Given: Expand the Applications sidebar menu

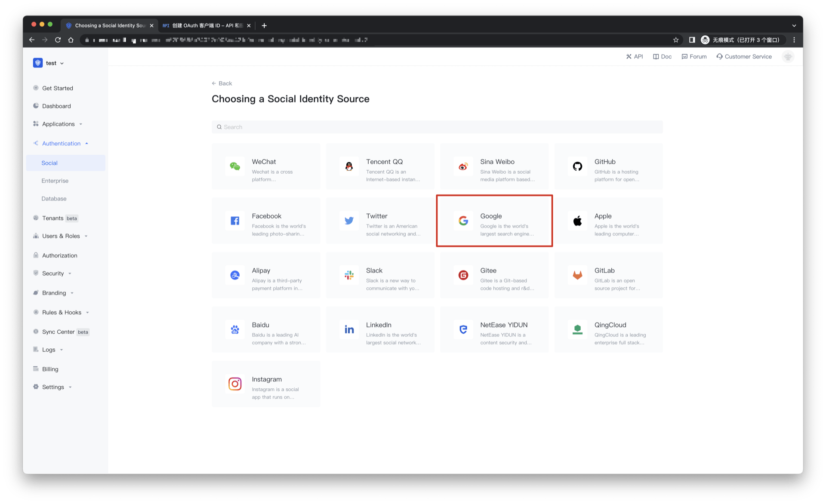Looking at the screenshot, I should 59,124.
